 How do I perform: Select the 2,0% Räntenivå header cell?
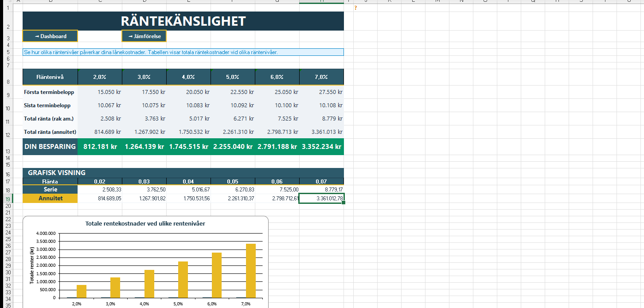tap(100, 77)
